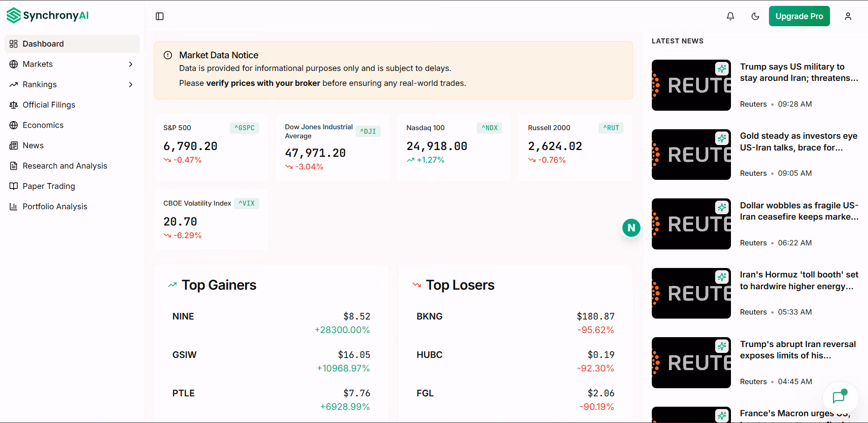Screen dimensions: 868x423
Task: Open the S&P 500 index card
Action: click(x=211, y=147)
